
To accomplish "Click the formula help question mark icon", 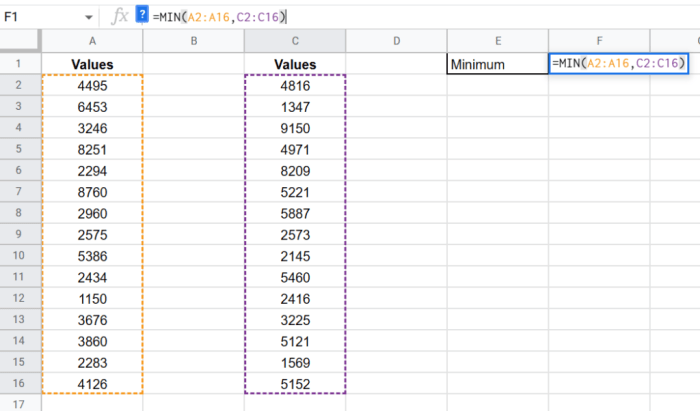I will pyautogui.click(x=142, y=14).
